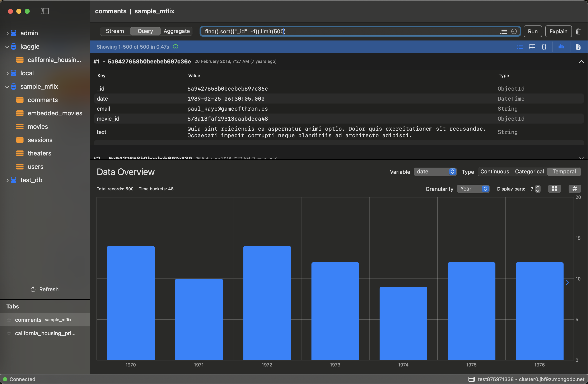Screen dimensions: 588x384
Task: Open the embedded_movies collection
Action: (55, 113)
